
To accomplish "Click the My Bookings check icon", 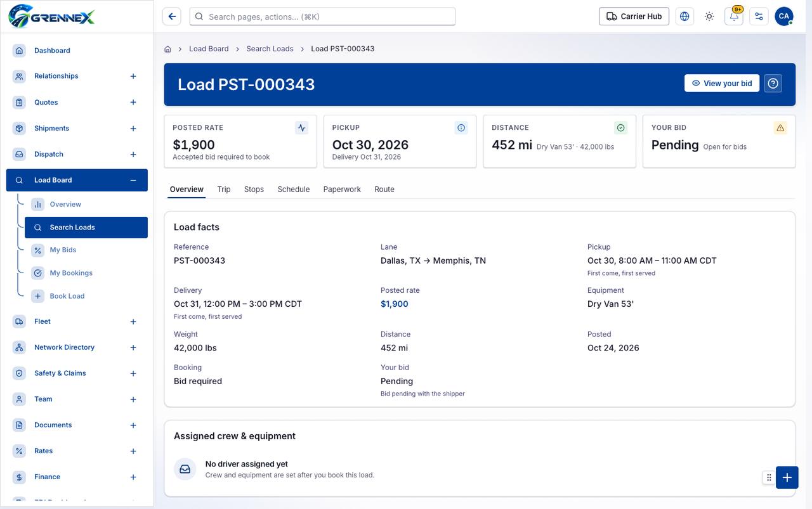I will pyautogui.click(x=38, y=273).
